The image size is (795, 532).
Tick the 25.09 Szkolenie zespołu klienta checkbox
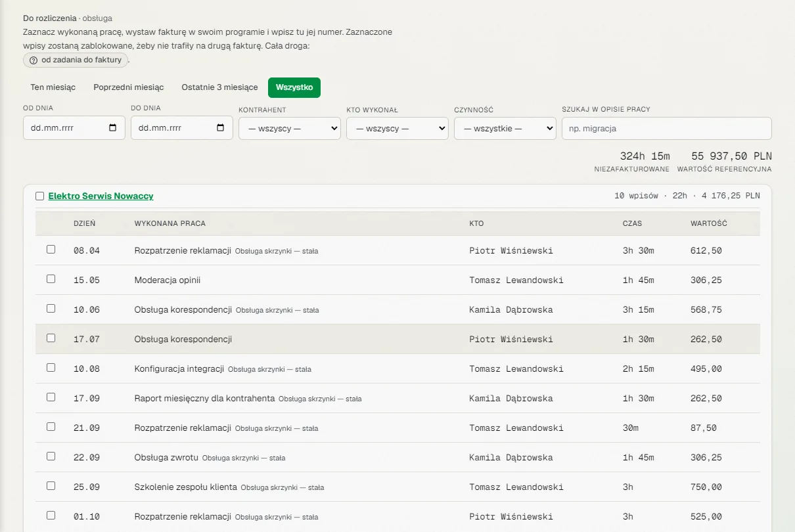pyautogui.click(x=51, y=486)
